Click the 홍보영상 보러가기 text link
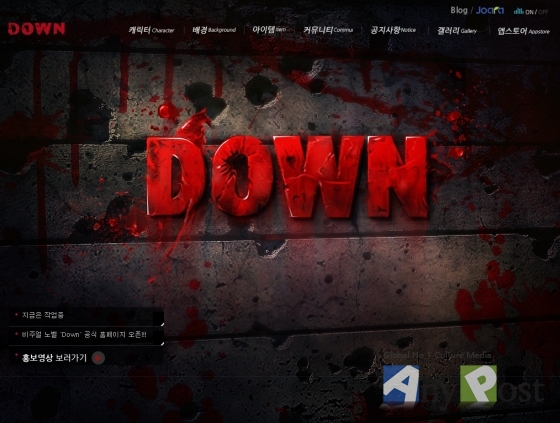The image size is (560, 423). [x=54, y=358]
